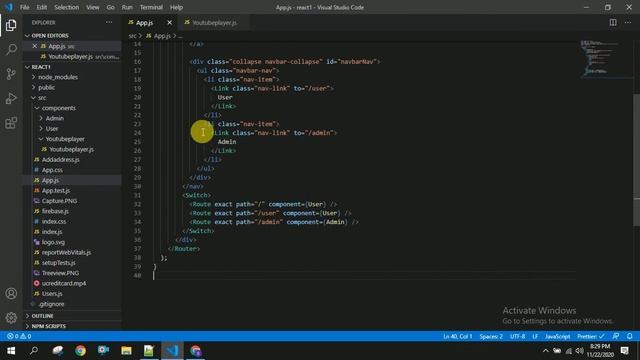640x360 pixels.
Task: Click the volume icon in system tray
Action: coord(580,351)
